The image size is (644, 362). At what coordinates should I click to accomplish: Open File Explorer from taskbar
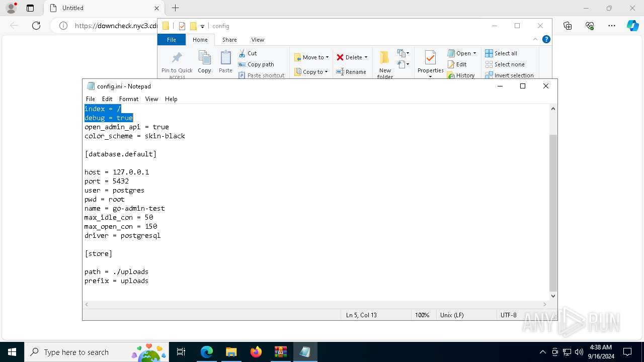[231, 352]
